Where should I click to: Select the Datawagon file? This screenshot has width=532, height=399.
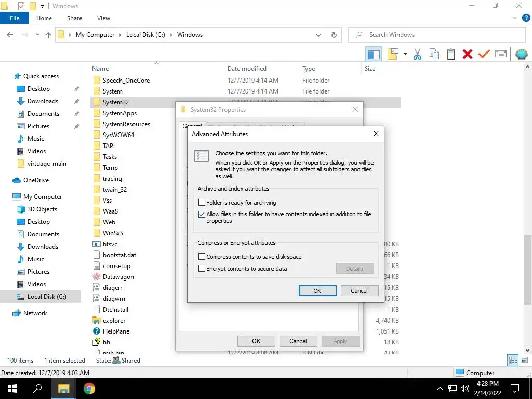pos(118,277)
